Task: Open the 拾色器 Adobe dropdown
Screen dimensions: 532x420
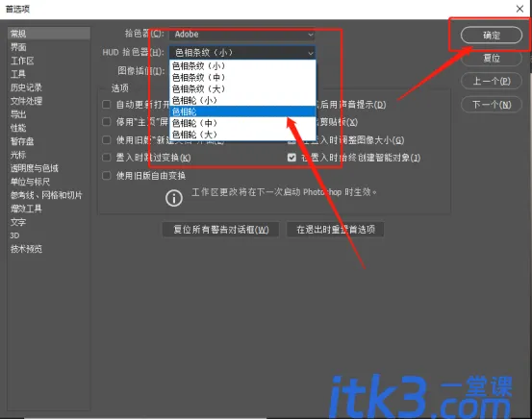Action: coord(242,34)
